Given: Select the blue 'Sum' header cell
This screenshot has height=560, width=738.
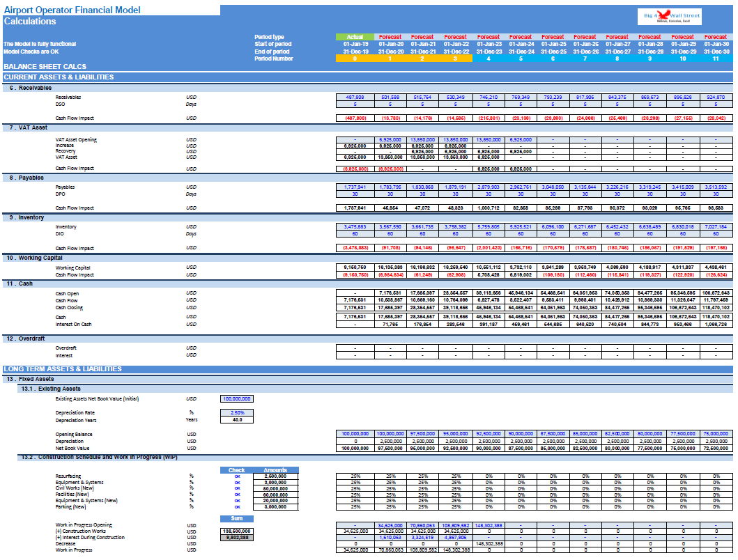Looking at the screenshot, I should click(x=237, y=519).
